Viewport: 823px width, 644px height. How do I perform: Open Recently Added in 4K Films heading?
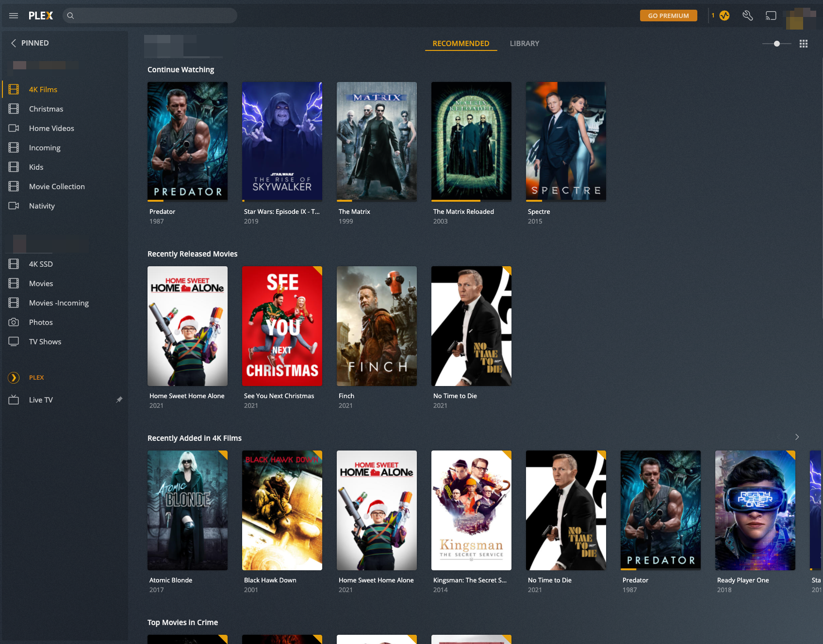(195, 438)
